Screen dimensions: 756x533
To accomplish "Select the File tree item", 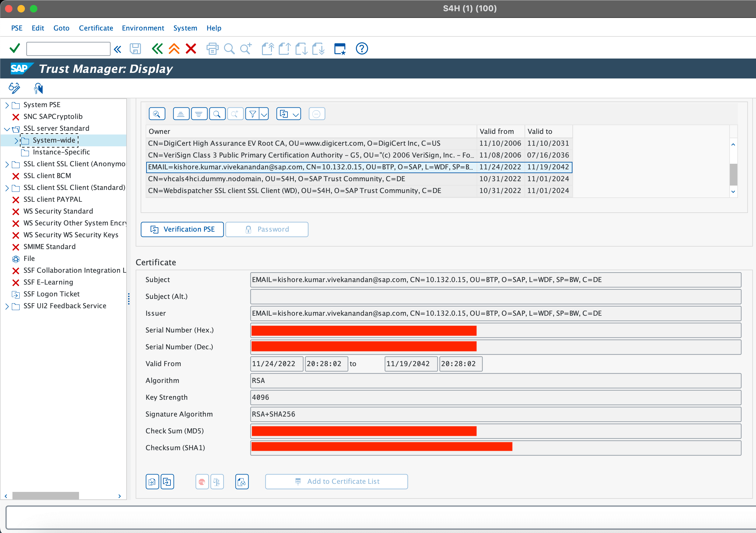I will pyautogui.click(x=29, y=259).
